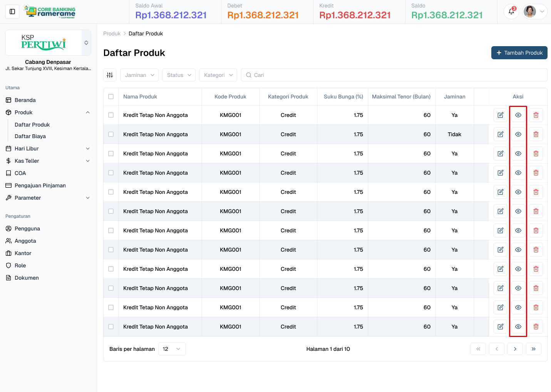Open the notification bell with 3 alerts

(511, 12)
